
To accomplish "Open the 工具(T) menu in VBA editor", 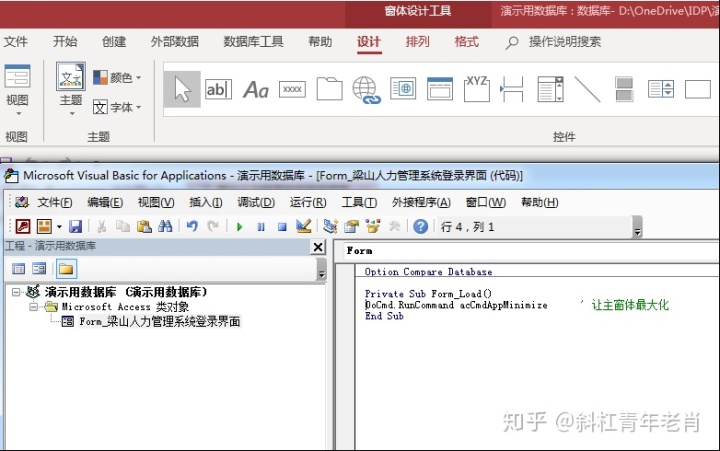I will pyautogui.click(x=359, y=202).
